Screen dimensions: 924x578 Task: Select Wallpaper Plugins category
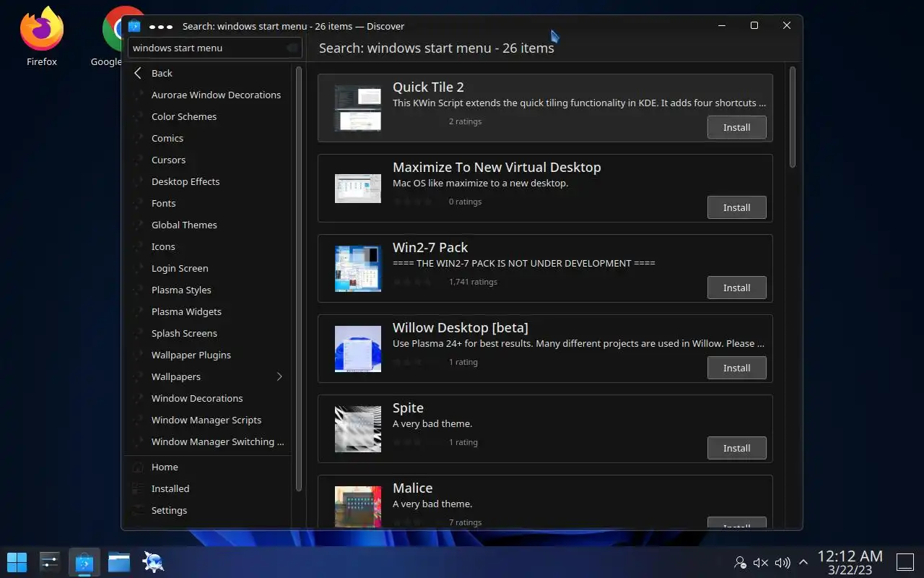(208, 355)
